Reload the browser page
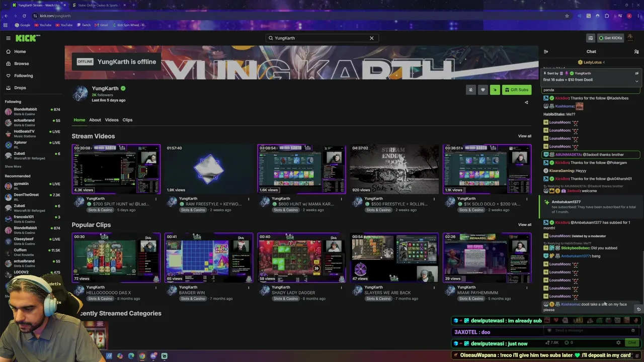This screenshot has width=644, height=362. pyautogui.click(x=24, y=16)
